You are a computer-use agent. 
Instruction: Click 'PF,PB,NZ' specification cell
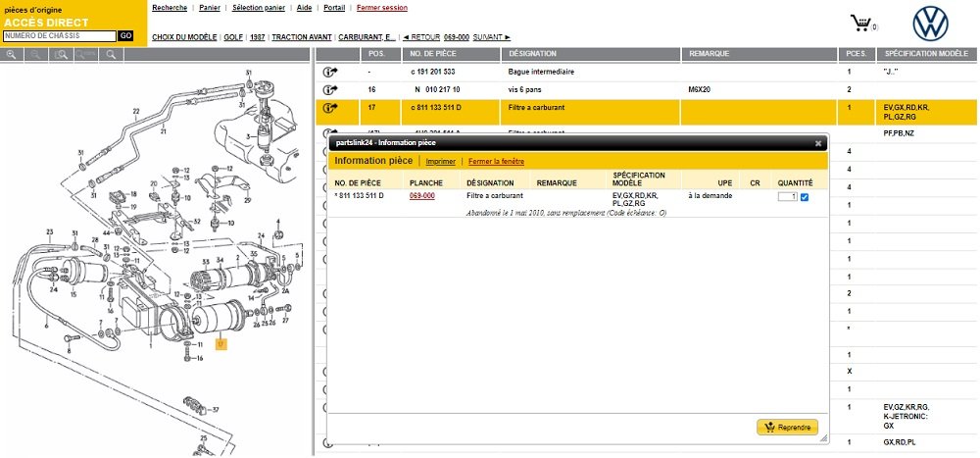[899, 133]
